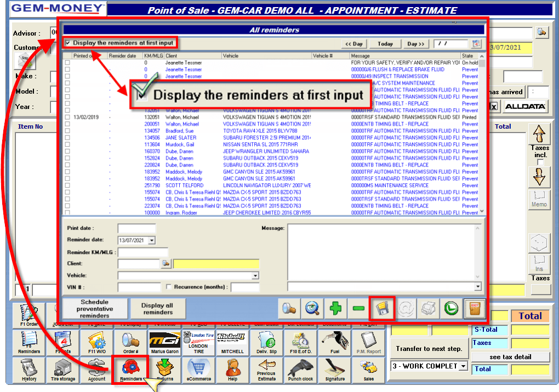Open the '3 - WORK COMPLET' dropdown
Image resolution: width=559 pixels, height=392 pixels.
point(463,366)
